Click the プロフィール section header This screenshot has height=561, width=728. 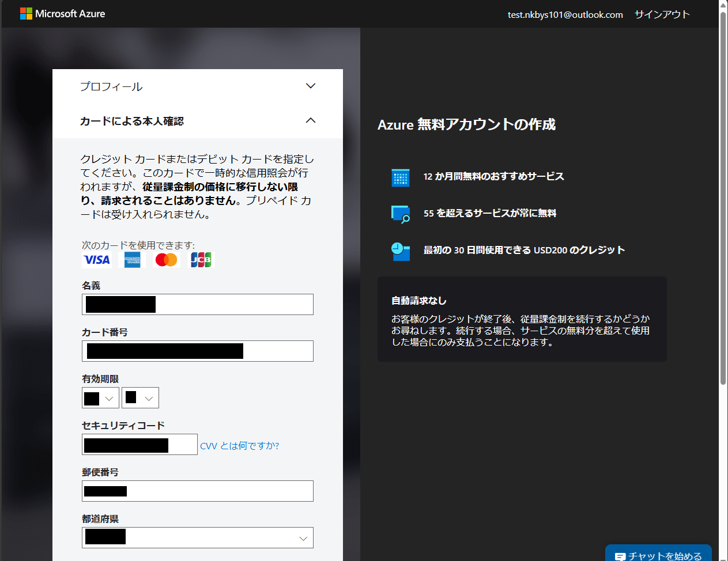[x=198, y=86]
